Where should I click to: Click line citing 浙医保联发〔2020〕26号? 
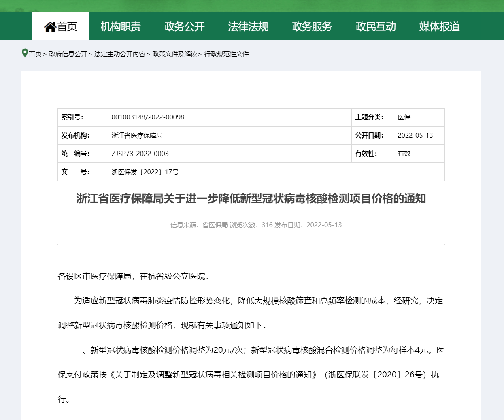(248, 375)
